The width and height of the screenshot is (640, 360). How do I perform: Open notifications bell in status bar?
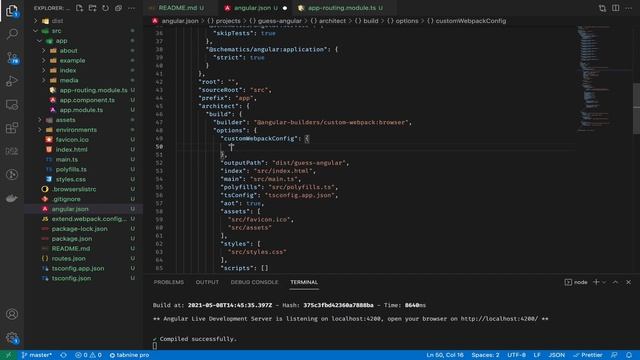(x=629, y=355)
